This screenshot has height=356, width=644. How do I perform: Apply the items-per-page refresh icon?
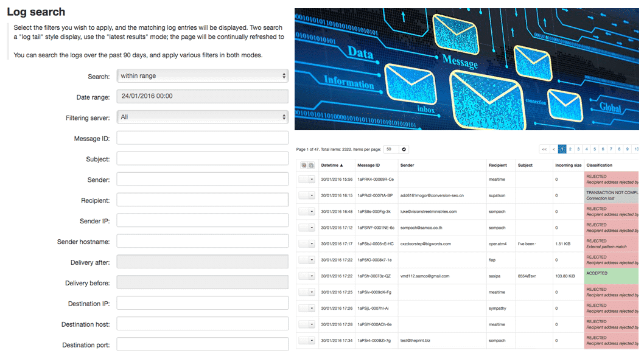(x=404, y=150)
